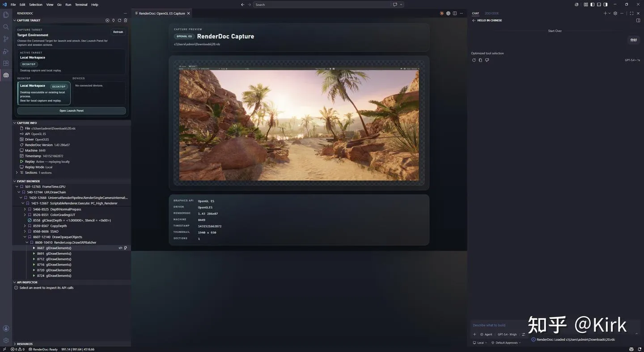Screen dimensions: 644x352
Task: Expand the Resources section
Action: 15,344
